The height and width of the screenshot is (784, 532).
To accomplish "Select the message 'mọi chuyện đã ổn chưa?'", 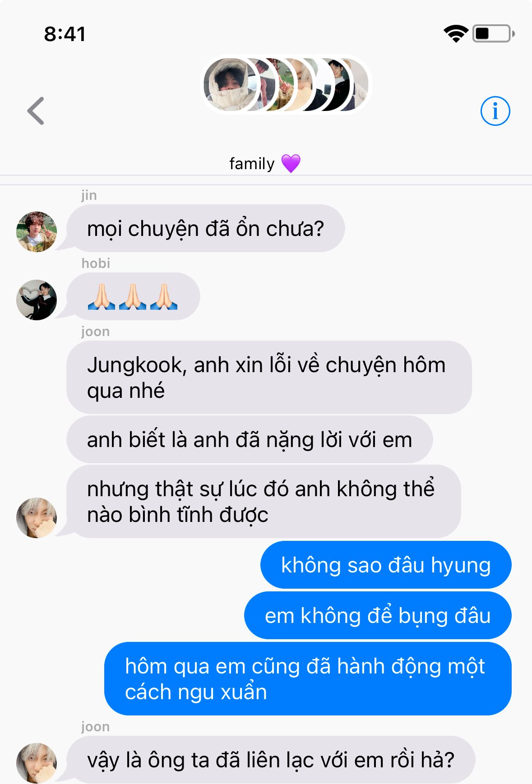I will [x=206, y=228].
